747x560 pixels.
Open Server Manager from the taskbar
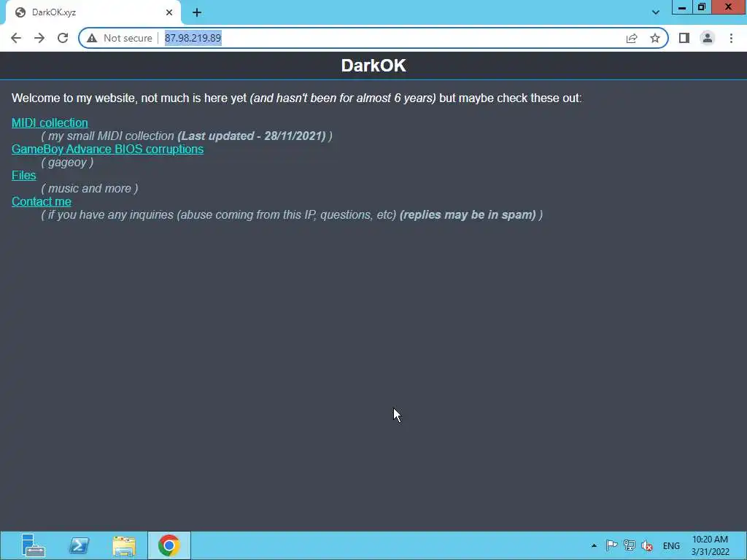(33, 545)
